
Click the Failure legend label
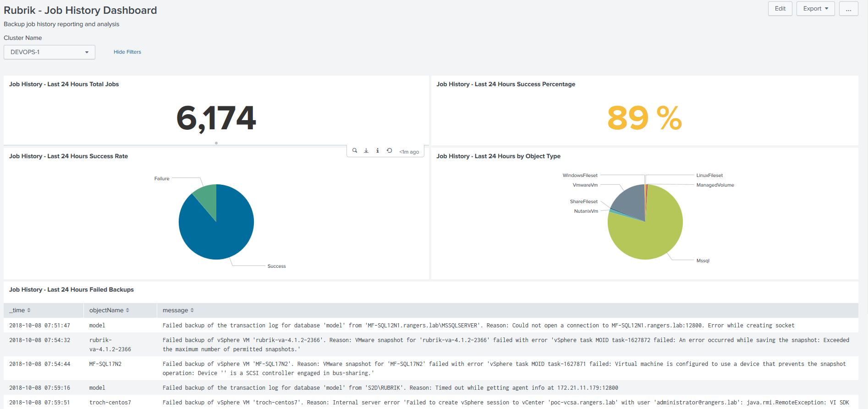click(162, 179)
